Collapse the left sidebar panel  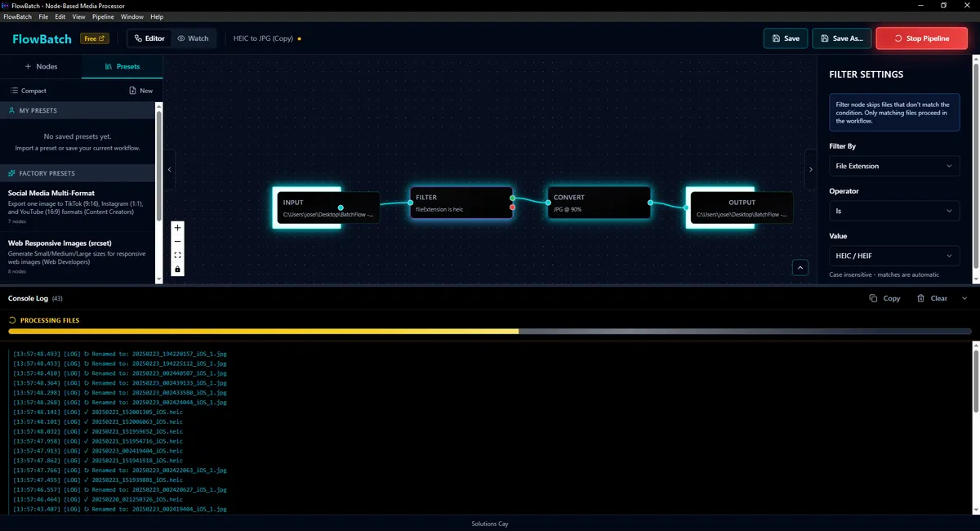click(x=169, y=169)
